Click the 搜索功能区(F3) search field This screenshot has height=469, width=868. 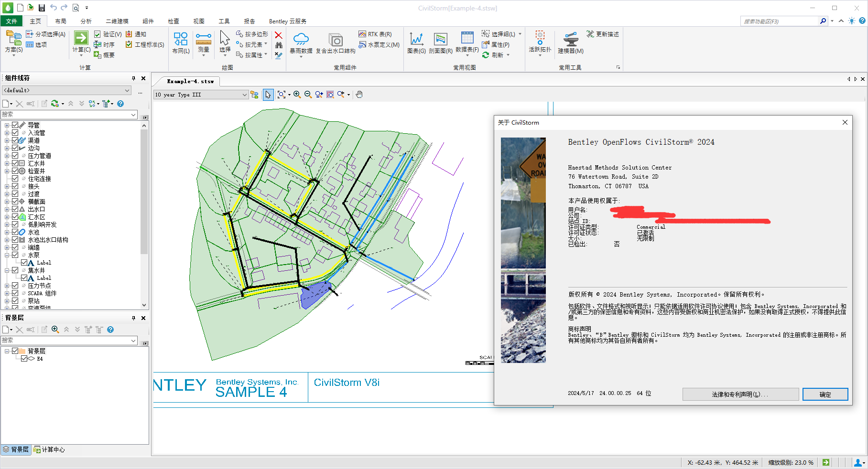(781, 21)
